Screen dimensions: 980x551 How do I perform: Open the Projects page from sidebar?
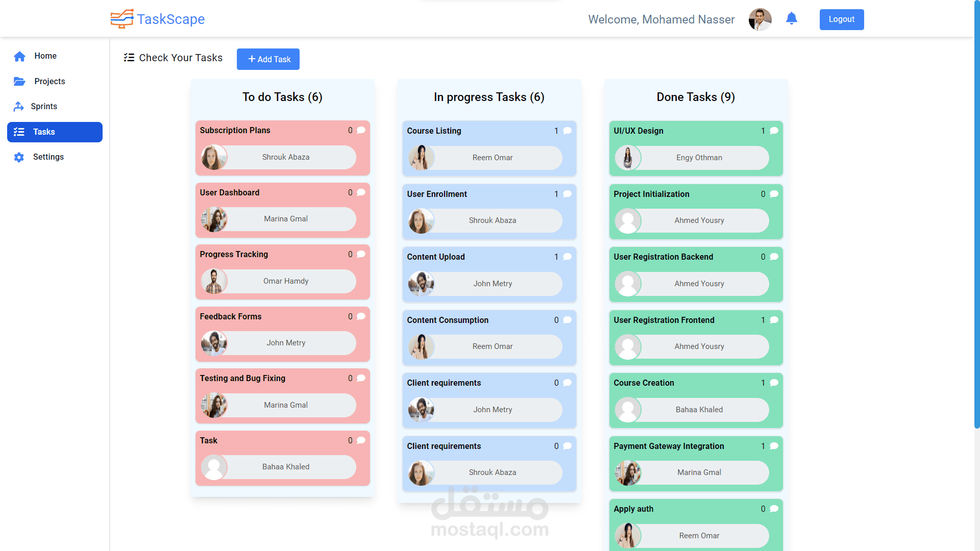pos(50,82)
